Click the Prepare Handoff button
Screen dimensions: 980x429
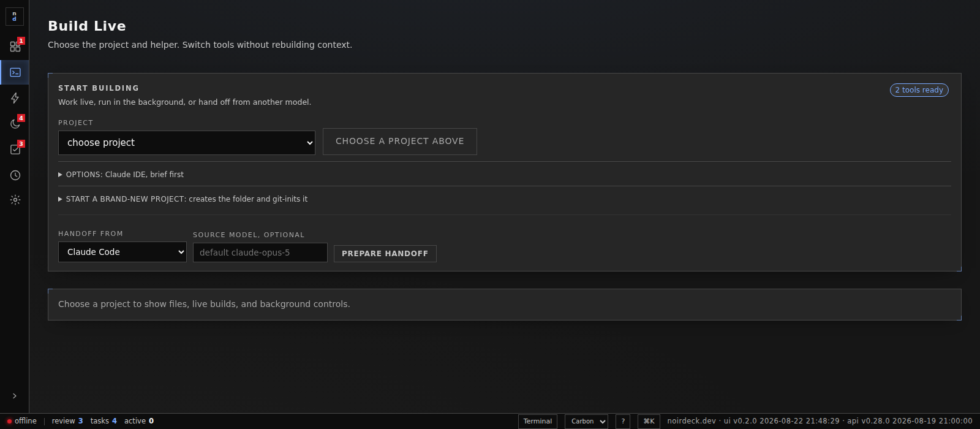pos(385,254)
